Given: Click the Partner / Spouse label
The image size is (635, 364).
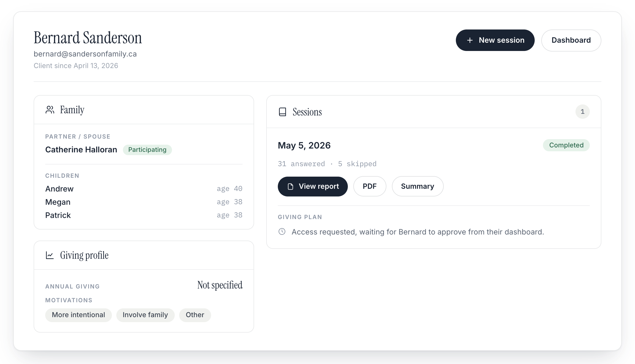Looking at the screenshot, I should (78, 137).
